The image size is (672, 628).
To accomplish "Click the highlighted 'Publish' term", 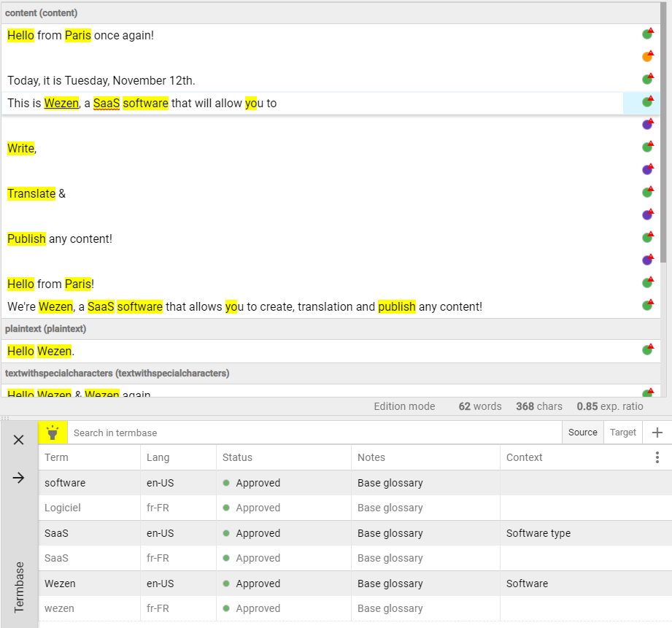I will coord(26,239).
